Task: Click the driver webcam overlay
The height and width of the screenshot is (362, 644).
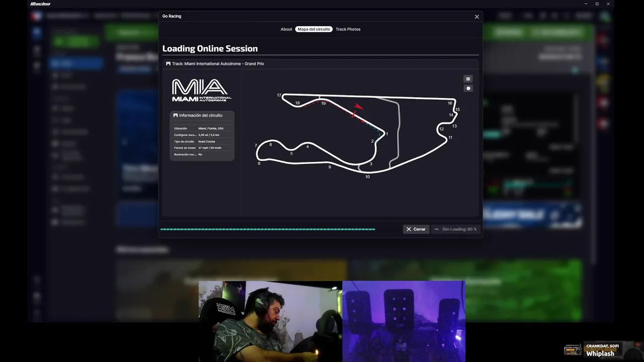Action: tap(270, 321)
